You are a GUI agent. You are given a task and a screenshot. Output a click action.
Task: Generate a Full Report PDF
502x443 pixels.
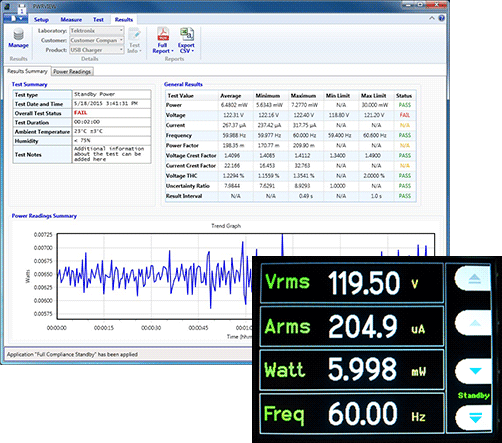(163, 40)
